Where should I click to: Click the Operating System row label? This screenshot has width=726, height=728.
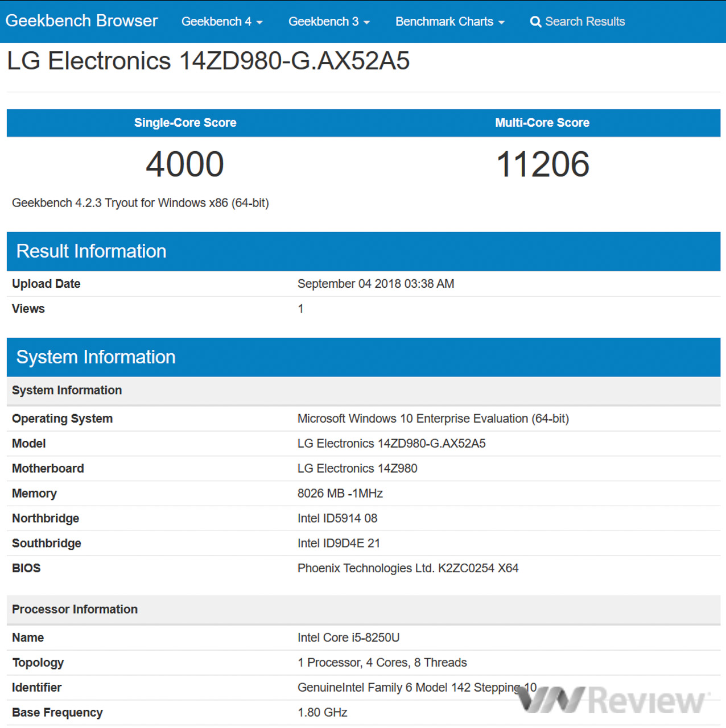click(x=62, y=419)
